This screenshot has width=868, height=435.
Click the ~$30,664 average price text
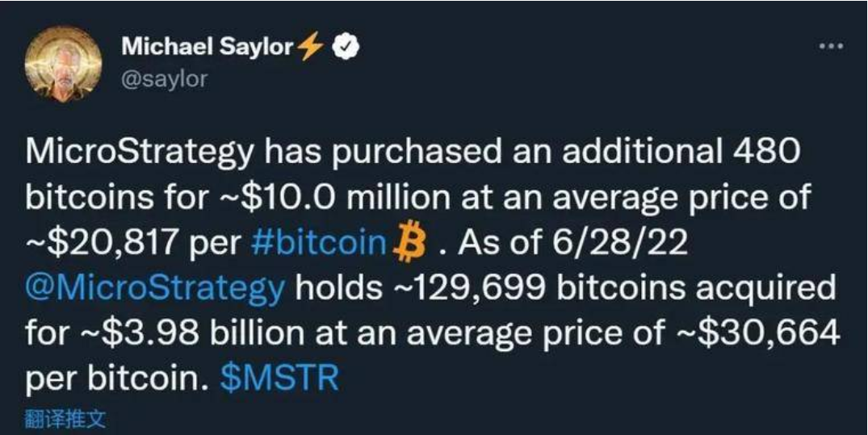click(x=757, y=334)
